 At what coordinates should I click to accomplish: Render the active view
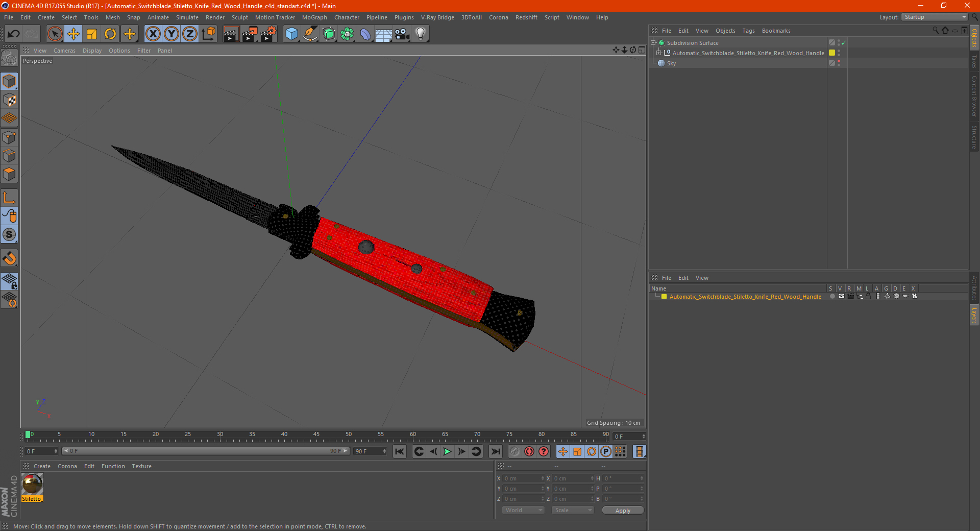[x=231, y=34]
